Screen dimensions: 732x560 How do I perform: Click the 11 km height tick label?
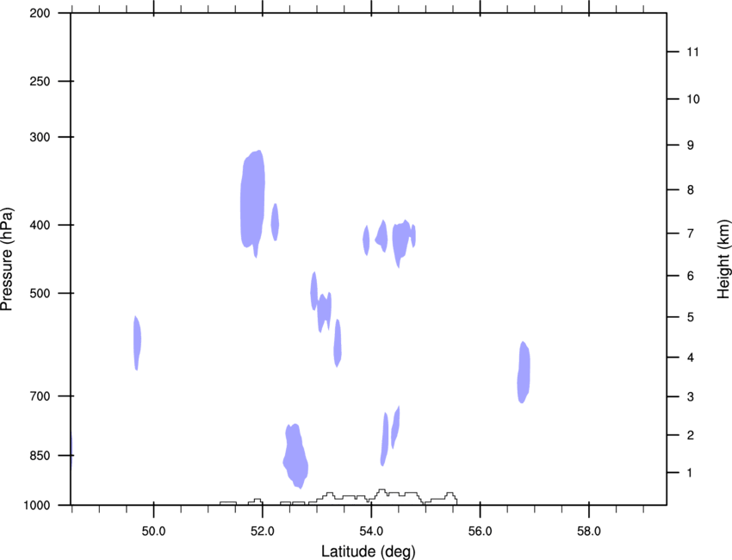tap(693, 52)
